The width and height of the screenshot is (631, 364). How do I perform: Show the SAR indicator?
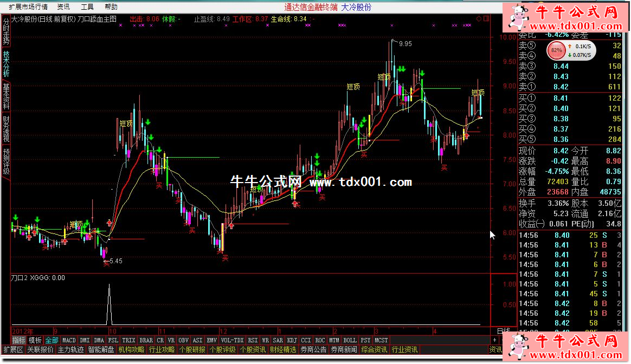[x=278, y=340]
